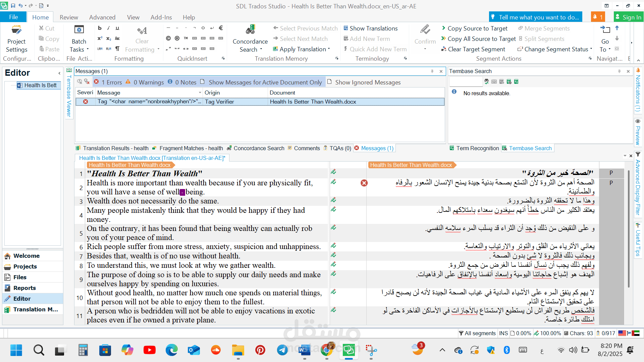Toggle auto-hide pin on the Messages panel
The image size is (644, 362).
click(x=432, y=71)
